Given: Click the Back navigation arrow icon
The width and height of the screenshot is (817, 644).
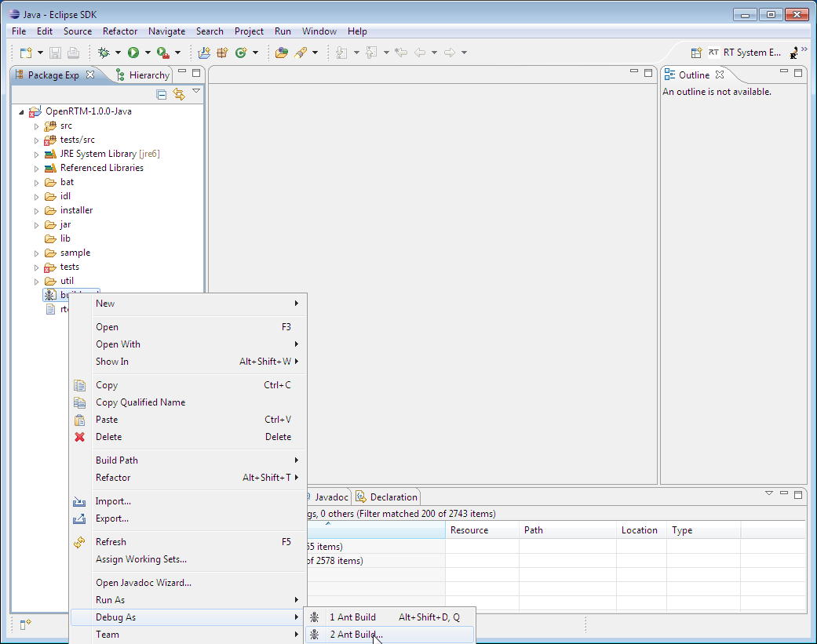Looking at the screenshot, I should click(420, 53).
